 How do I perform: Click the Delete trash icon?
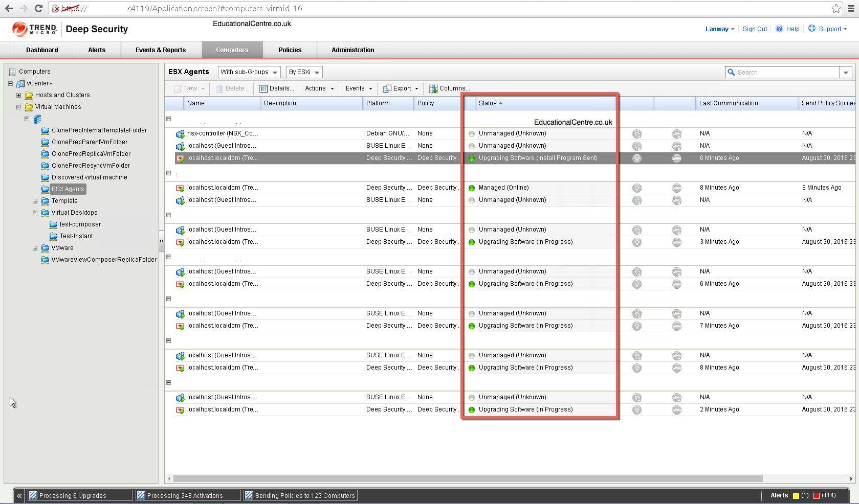(x=219, y=88)
